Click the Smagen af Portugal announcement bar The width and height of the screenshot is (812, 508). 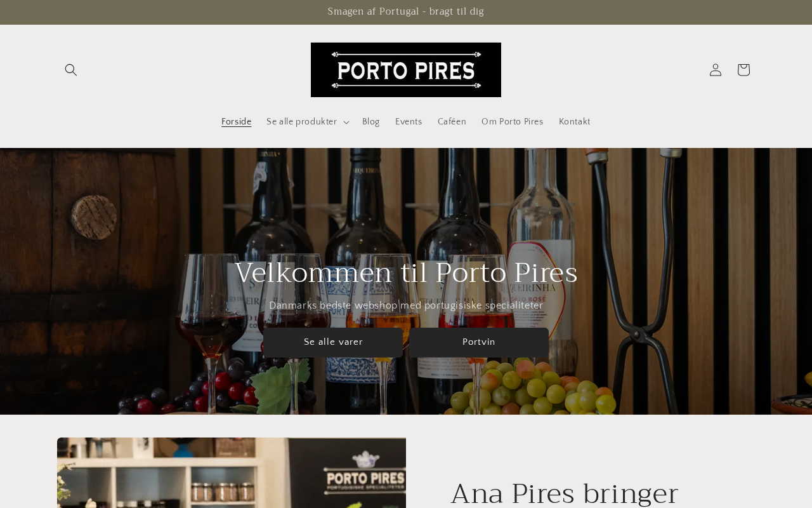point(406,12)
